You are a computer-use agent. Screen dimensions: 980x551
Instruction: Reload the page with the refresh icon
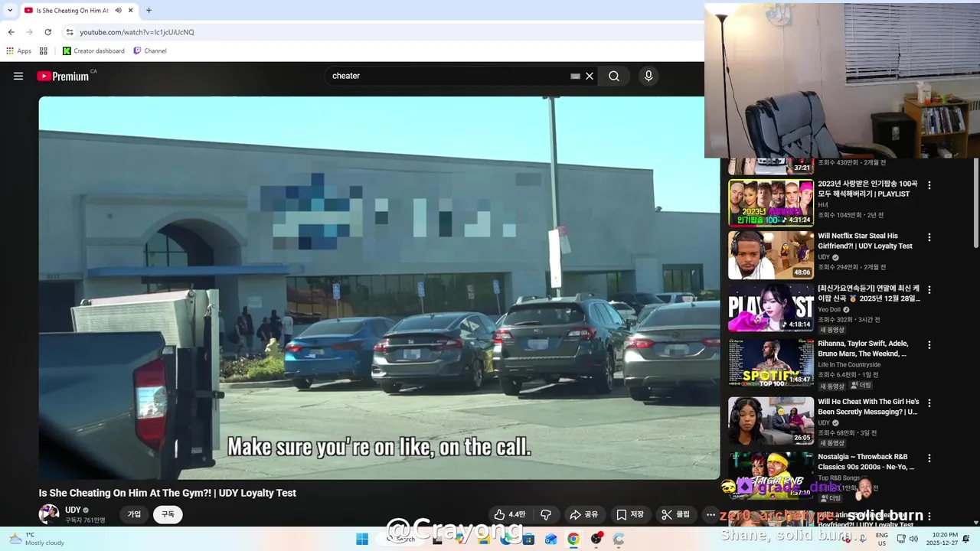click(47, 32)
